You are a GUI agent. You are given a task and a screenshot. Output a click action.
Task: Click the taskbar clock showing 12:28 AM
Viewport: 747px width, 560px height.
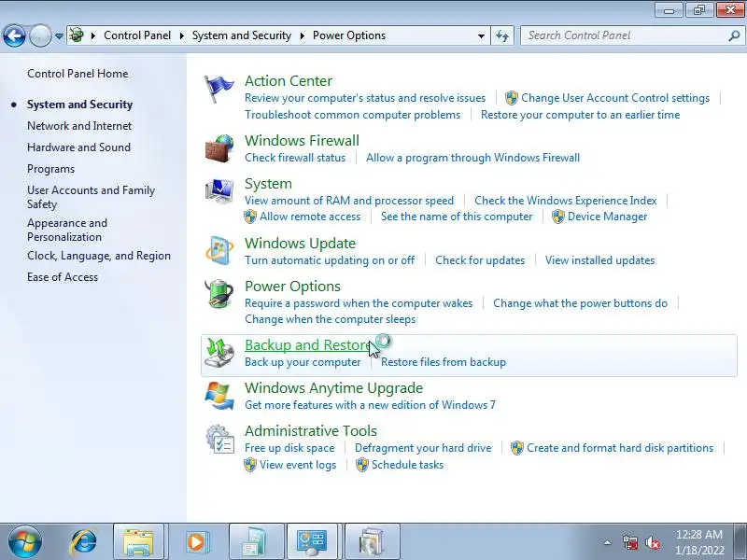point(699,542)
